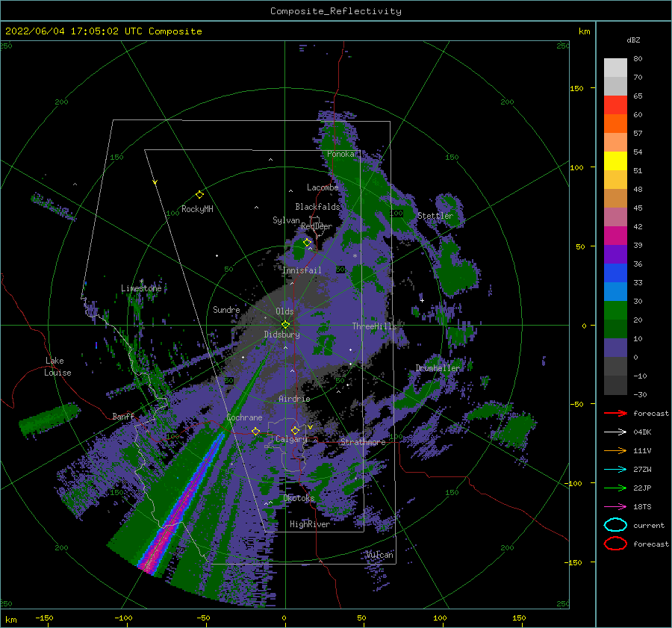Screen dimensions: 672x628
Task: Click the Blackfalds label
Action: point(317,207)
